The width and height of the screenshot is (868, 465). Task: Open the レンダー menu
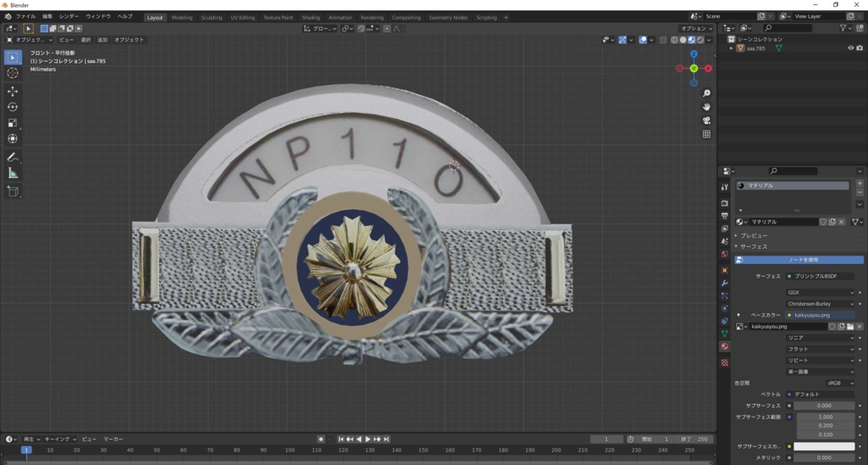[x=70, y=17]
